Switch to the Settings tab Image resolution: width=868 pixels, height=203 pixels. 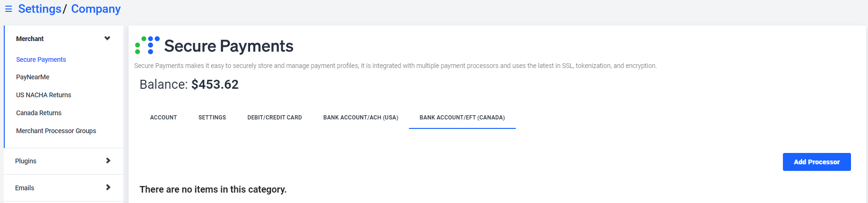(212, 118)
